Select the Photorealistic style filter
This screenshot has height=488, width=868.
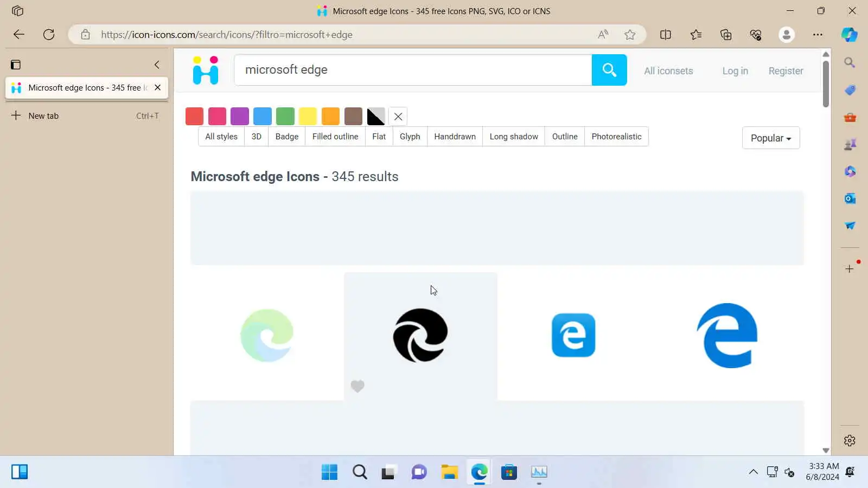click(x=616, y=137)
